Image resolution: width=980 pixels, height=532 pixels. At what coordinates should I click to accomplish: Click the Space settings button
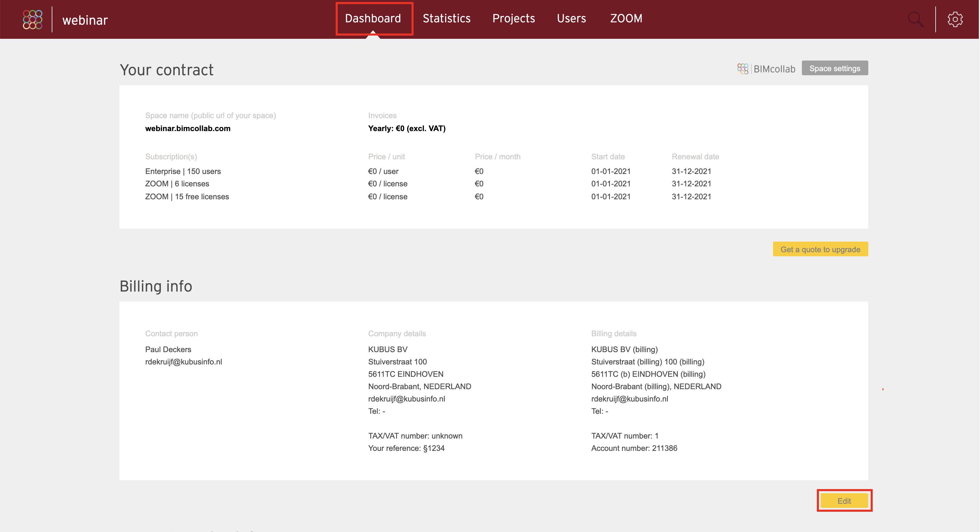coord(835,68)
